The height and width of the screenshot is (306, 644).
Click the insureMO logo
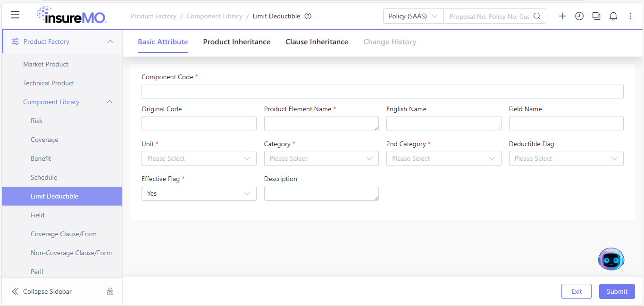[72, 16]
